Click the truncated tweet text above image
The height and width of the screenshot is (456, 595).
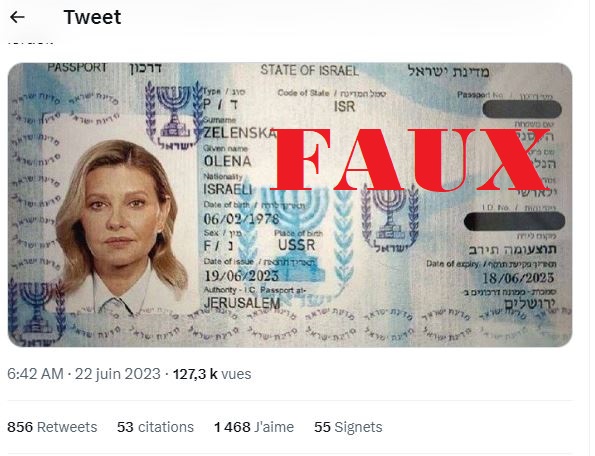(x=30, y=42)
